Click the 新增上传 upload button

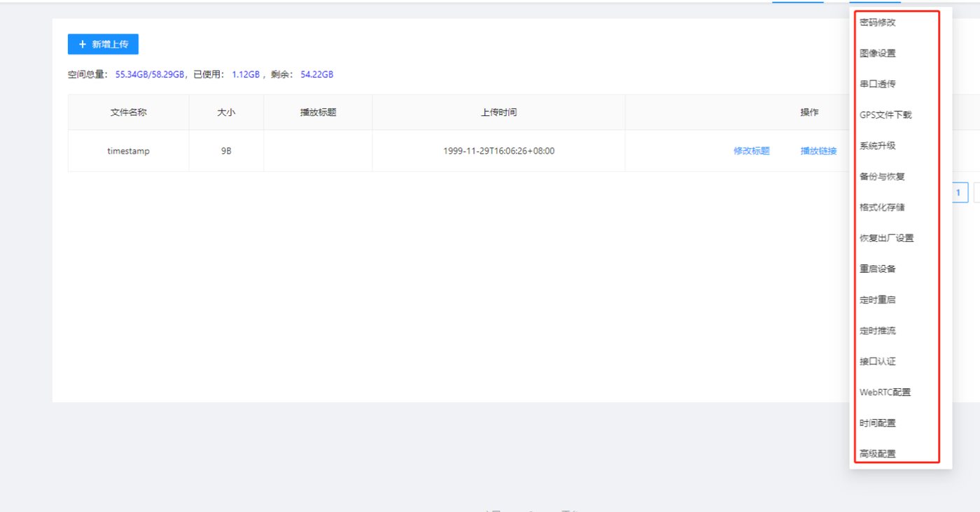click(103, 44)
